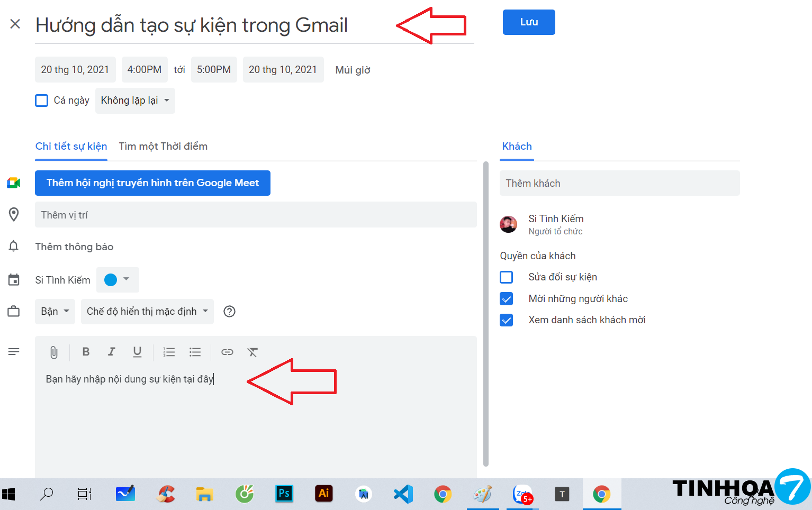Switch to 'Tìm một Thời điểm' tab
The height and width of the screenshot is (510, 812).
point(163,147)
